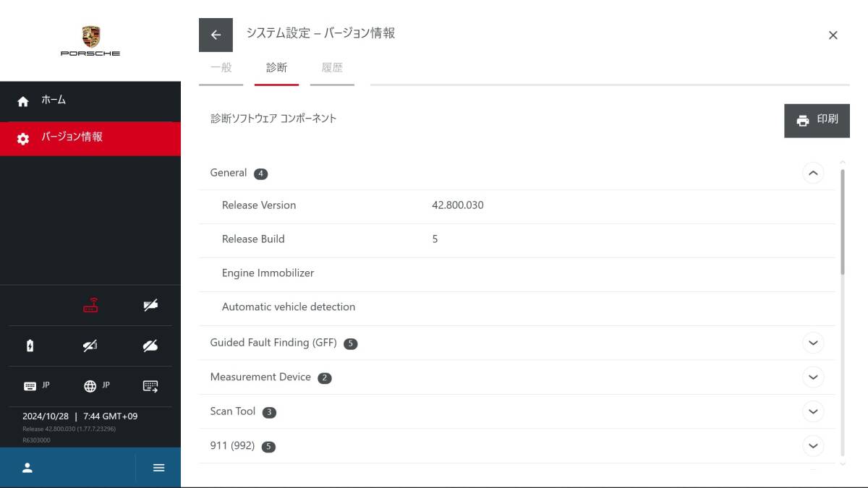Switch to the 履歴 history tab
The image size is (868, 488).
pyautogui.click(x=332, y=67)
